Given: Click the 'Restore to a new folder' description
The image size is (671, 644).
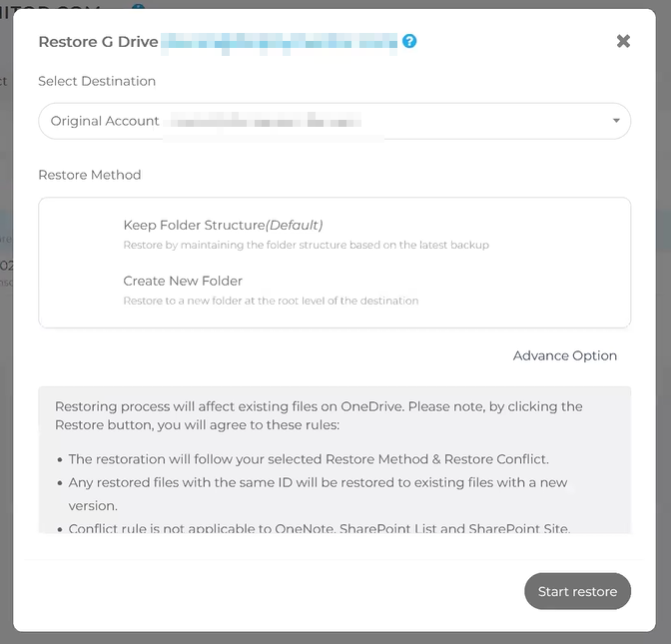Looking at the screenshot, I should pos(271,301).
